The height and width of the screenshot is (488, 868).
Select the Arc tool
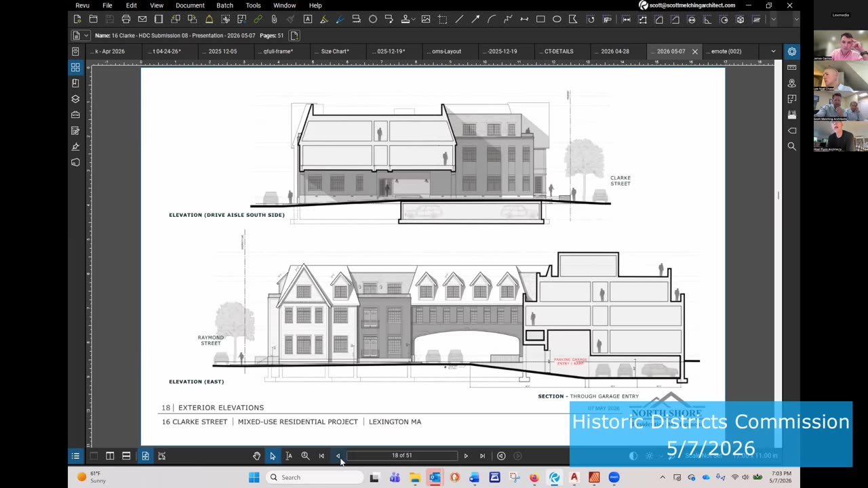coord(492,19)
